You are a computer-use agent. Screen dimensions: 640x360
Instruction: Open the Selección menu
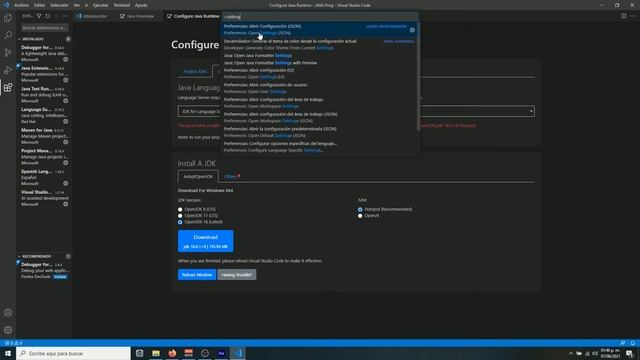click(59, 5)
